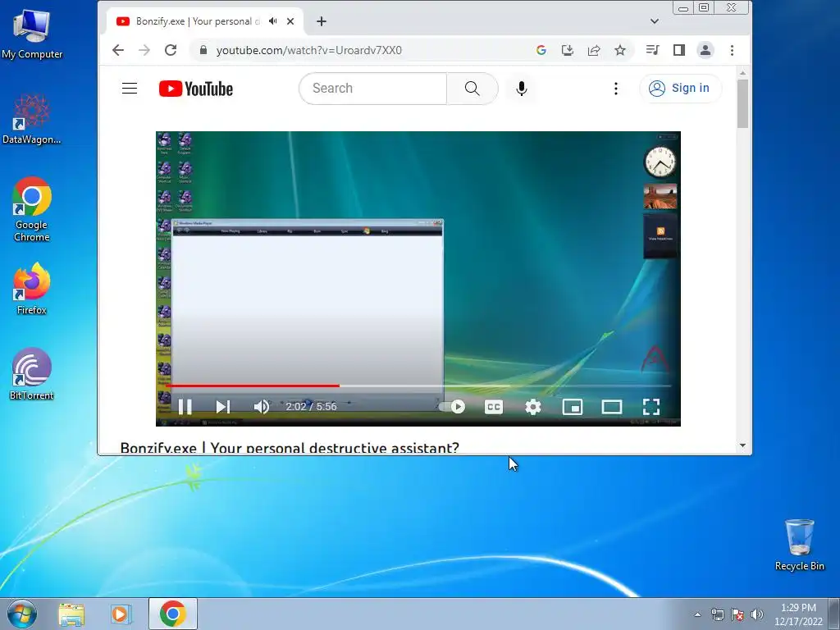Screen dimensions: 840x630
Task: Click Show desktop button at taskbar end
Action: tap(834, 614)
